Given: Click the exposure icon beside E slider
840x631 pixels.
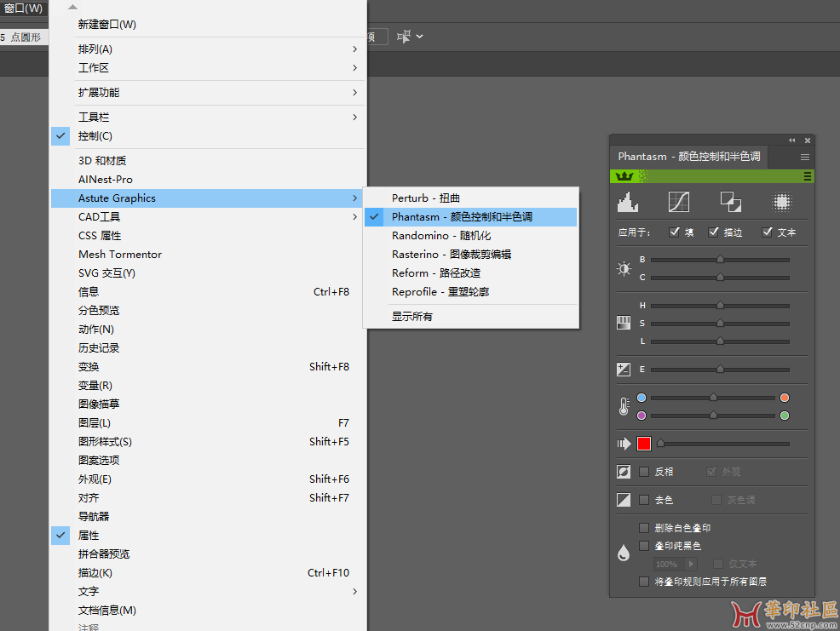Looking at the screenshot, I should (624, 369).
